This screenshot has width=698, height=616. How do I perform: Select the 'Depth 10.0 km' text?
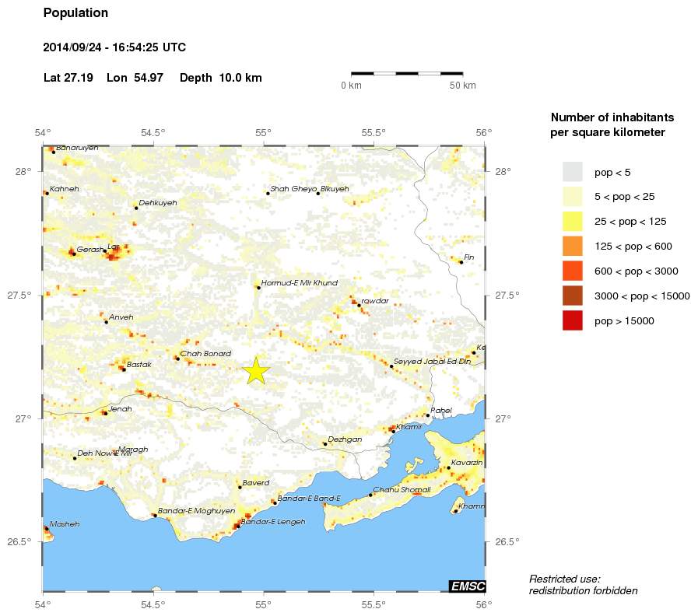[221, 78]
